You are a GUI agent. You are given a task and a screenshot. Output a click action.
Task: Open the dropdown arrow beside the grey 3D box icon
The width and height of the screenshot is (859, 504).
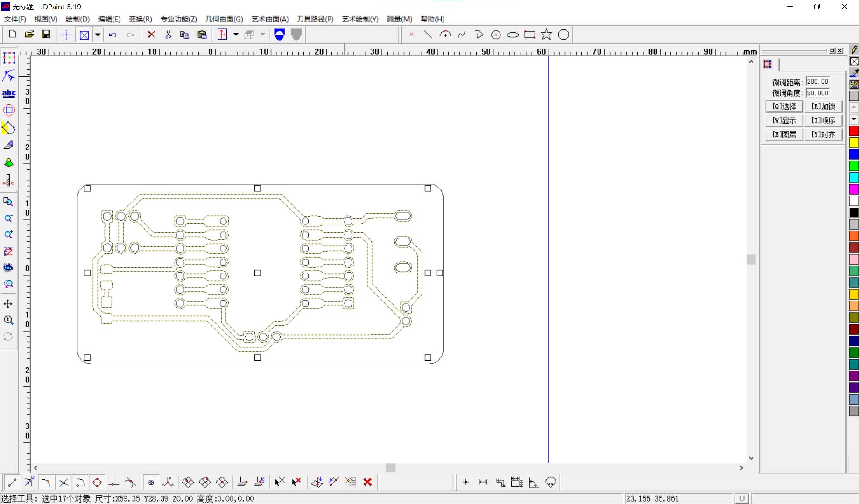[x=263, y=35]
